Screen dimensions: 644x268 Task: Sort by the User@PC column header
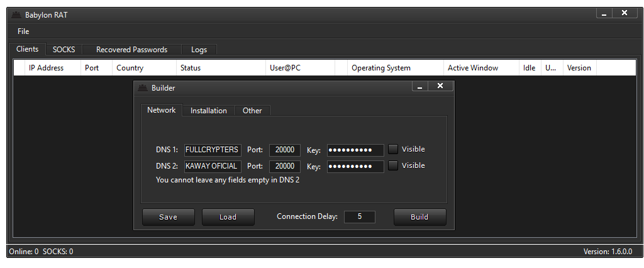[x=300, y=68]
